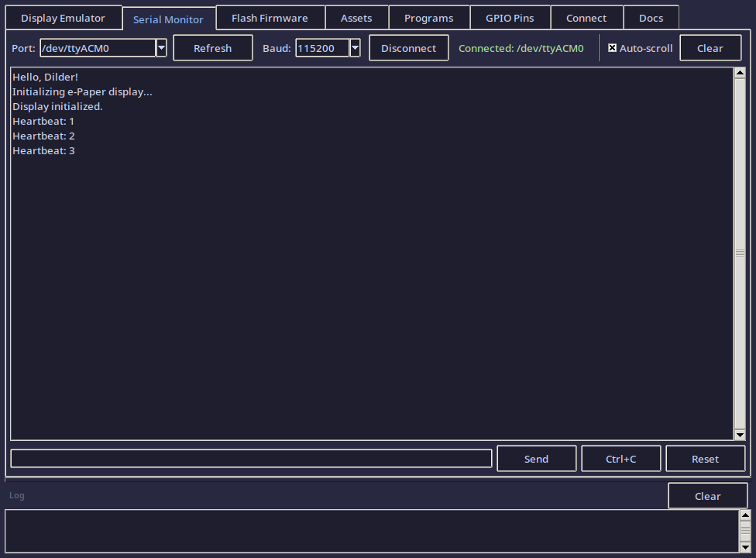Select the Serial Monitor tab
756x558 pixels.
click(169, 19)
